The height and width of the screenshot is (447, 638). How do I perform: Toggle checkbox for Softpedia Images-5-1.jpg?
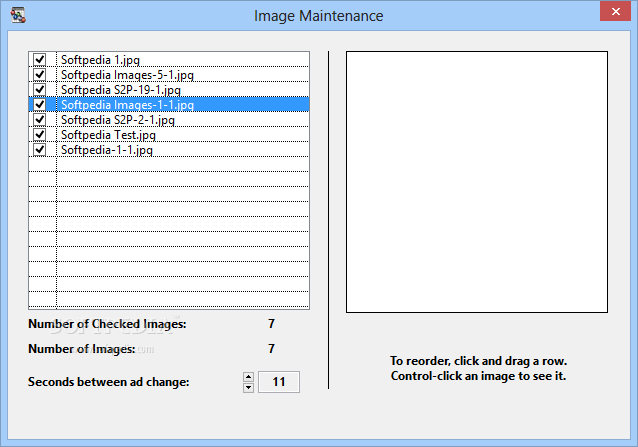click(x=40, y=74)
